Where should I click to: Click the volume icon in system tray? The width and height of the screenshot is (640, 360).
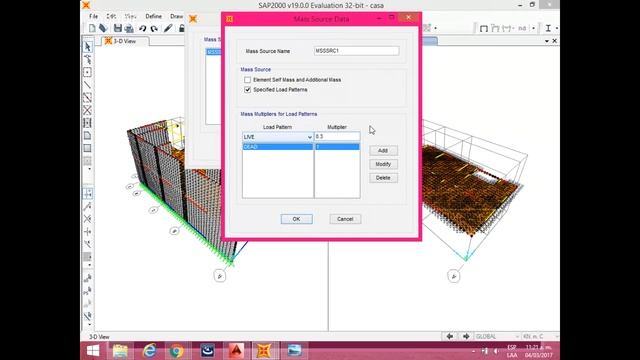pyautogui.click(x=496, y=351)
